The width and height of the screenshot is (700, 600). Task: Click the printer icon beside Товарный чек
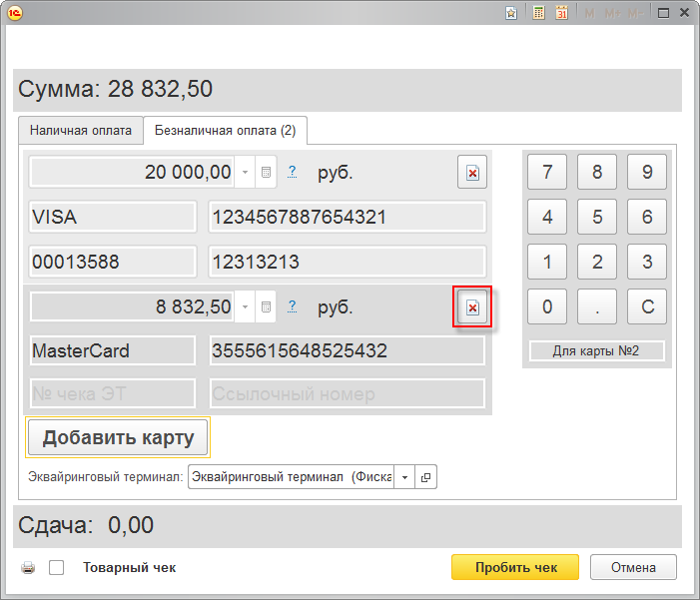28,568
